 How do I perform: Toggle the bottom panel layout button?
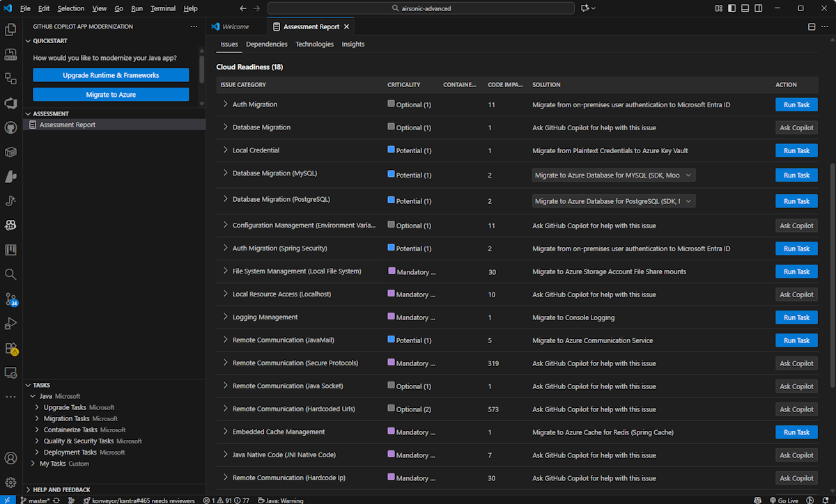click(745, 8)
